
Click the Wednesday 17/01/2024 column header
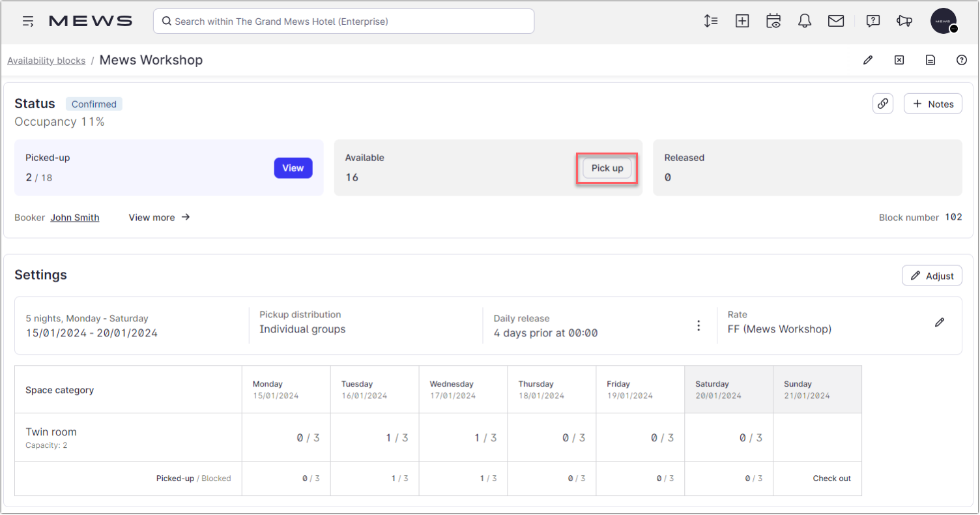(x=463, y=389)
